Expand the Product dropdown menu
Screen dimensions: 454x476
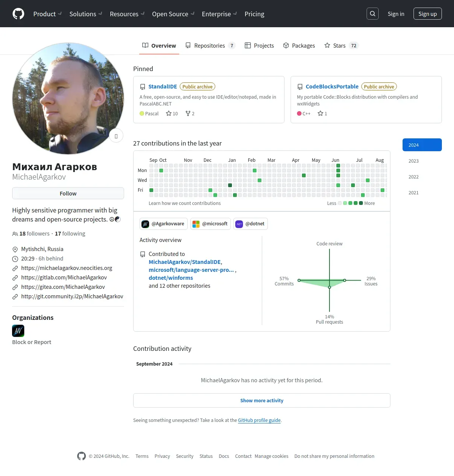47,14
